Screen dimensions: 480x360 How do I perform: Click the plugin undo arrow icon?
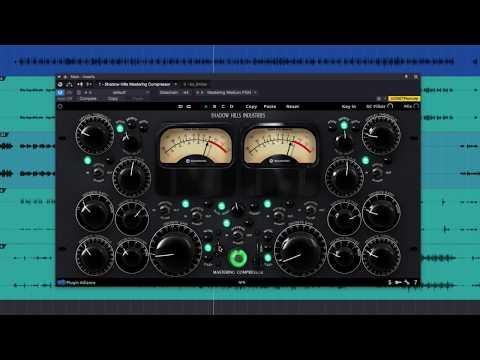180,107
